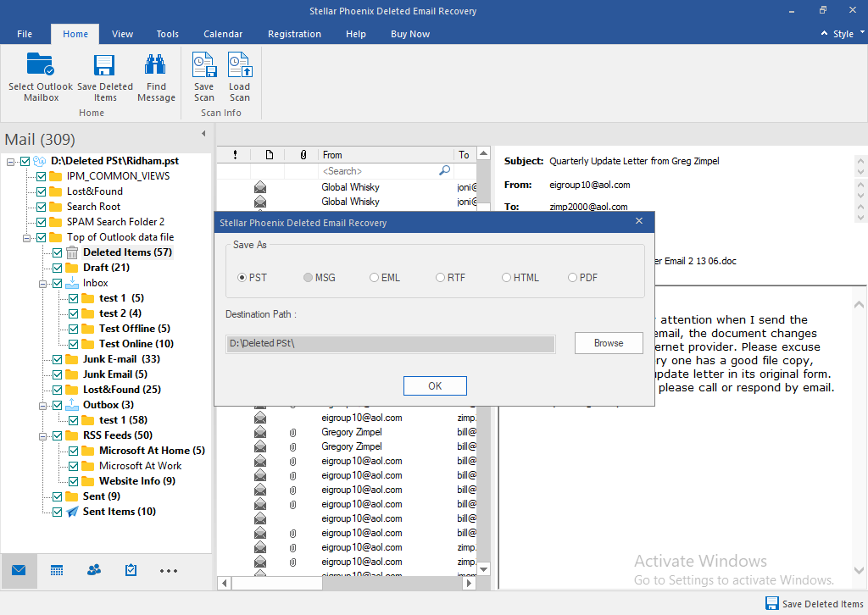Collapse the Top of Outlook data file node
This screenshot has width=868, height=615.
[26, 238]
